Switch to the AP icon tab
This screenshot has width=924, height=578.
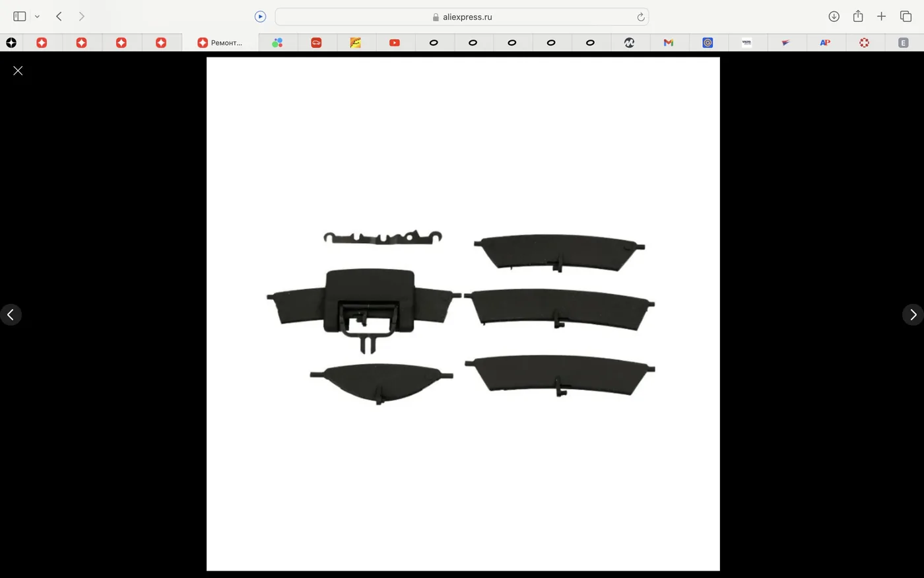point(825,43)
